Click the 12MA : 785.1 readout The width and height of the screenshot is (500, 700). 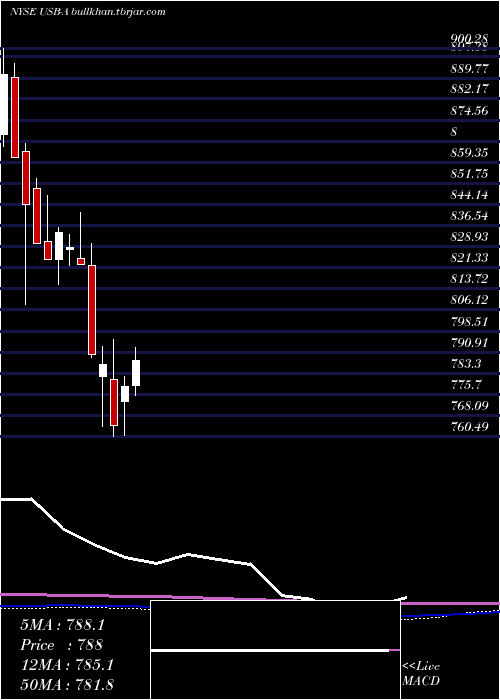(x=67, y=665)
